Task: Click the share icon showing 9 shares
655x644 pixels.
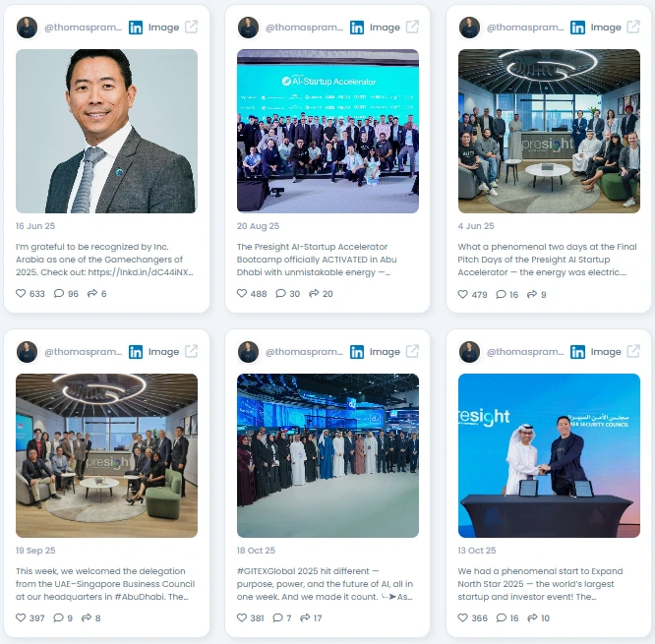Action: (532, 294)
